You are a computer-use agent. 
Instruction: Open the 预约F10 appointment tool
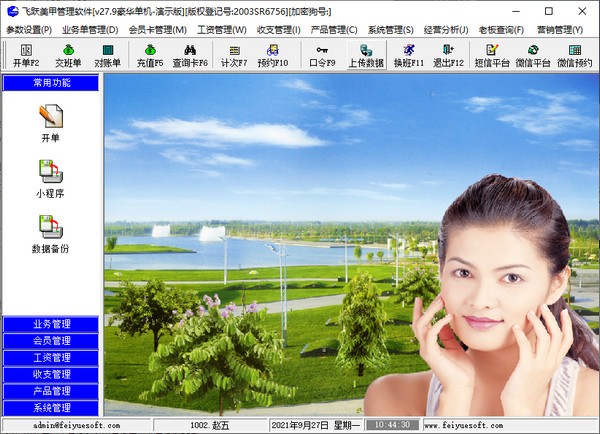coord(273,55)
